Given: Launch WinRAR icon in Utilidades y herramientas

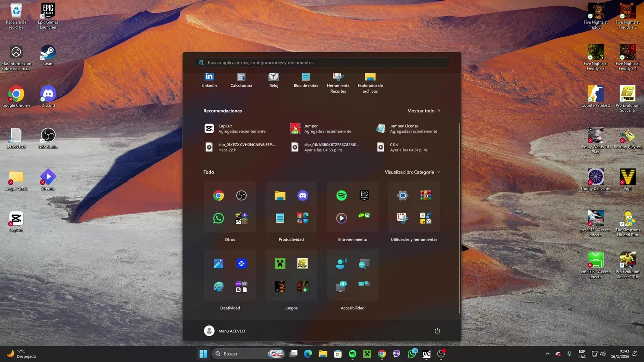Looking at the screenshot, I should pyautogui.click(x=426, y=196).
